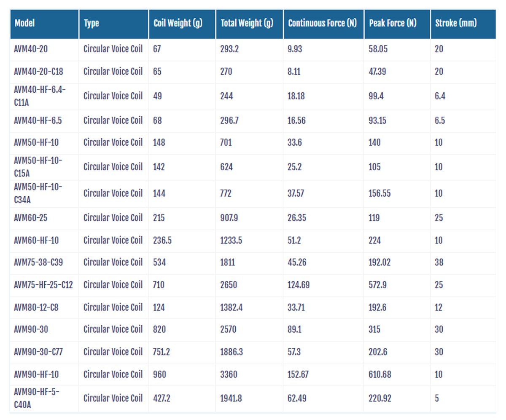Image resolution: width=506 pixels, height=420 pixels.
Task: Click coil weight value 960
Action: (x=159, y=374)
